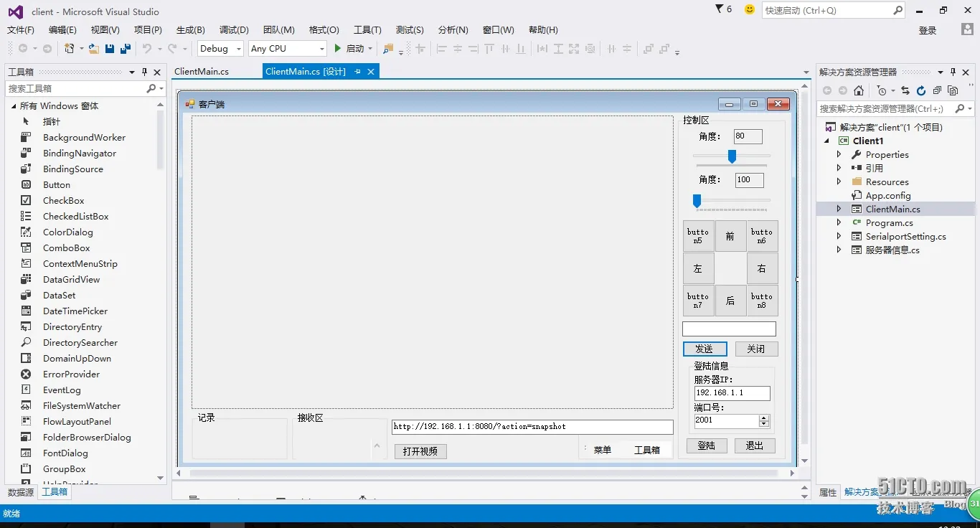Click the 发送 button on the form
The width and height of the screenshot is (980, 528).
coord(705,349)
